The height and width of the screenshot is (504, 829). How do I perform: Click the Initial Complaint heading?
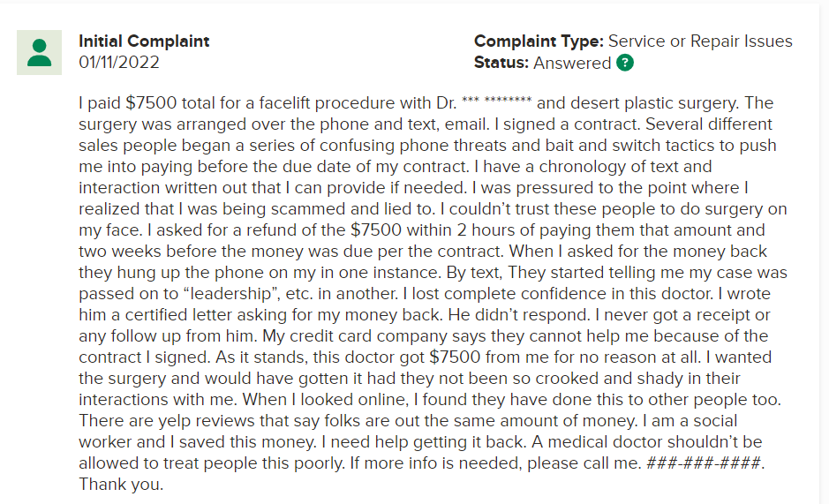click(144, 41)
